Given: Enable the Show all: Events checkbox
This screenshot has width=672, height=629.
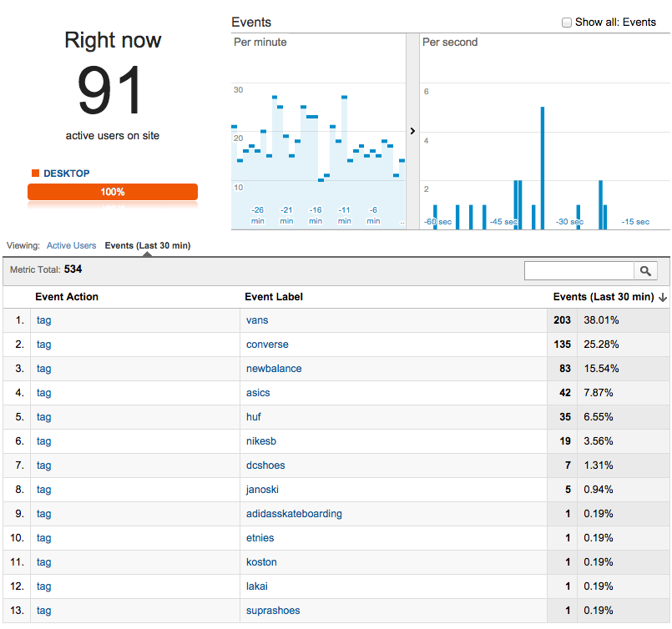Looking at the screenshot, I should pyautogui.click(x=567, y=23).
